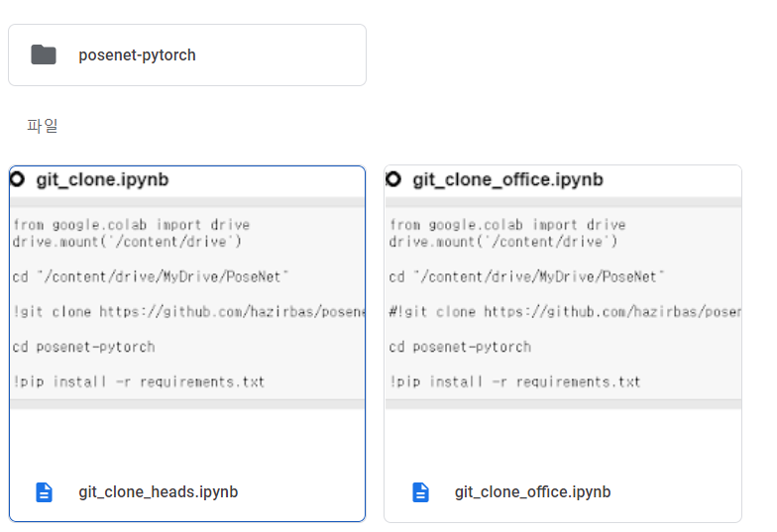
Task: Open the posenet-pytorch folder name
Action: (137, 55)
